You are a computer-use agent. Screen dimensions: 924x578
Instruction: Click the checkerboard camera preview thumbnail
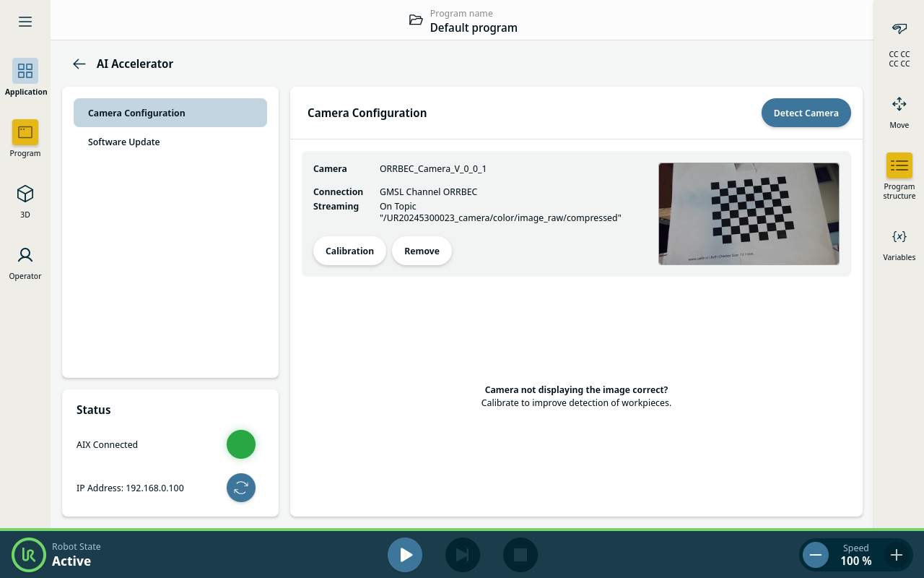click(x=749, y=214)
